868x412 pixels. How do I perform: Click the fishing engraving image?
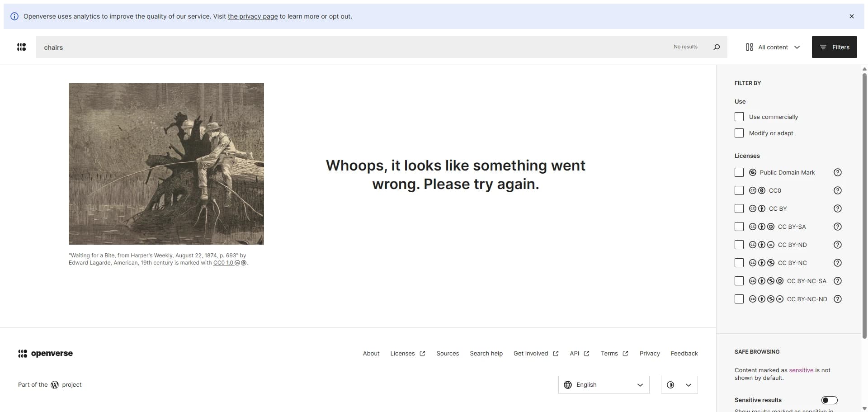point(166,164)
